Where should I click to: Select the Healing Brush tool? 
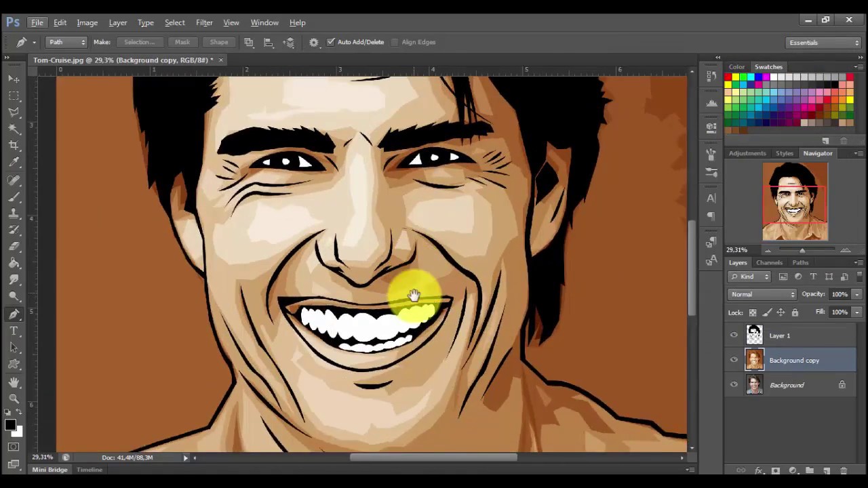(x=14, y=180)
